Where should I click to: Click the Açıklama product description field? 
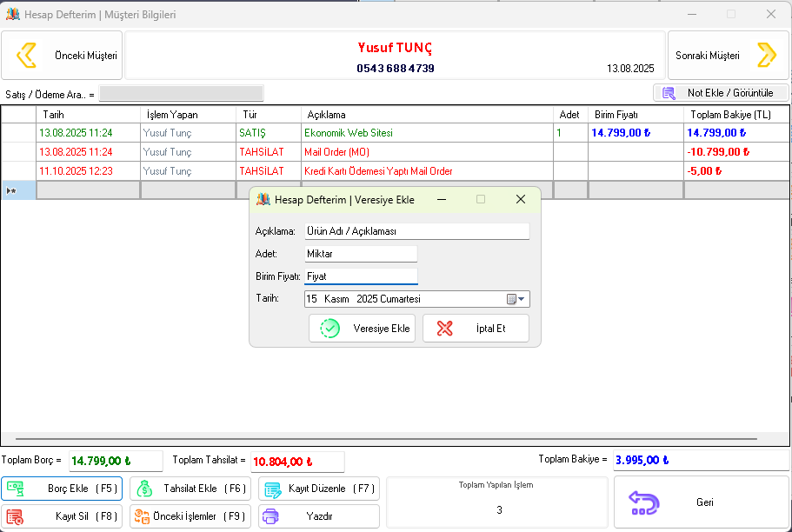(416, 231)
